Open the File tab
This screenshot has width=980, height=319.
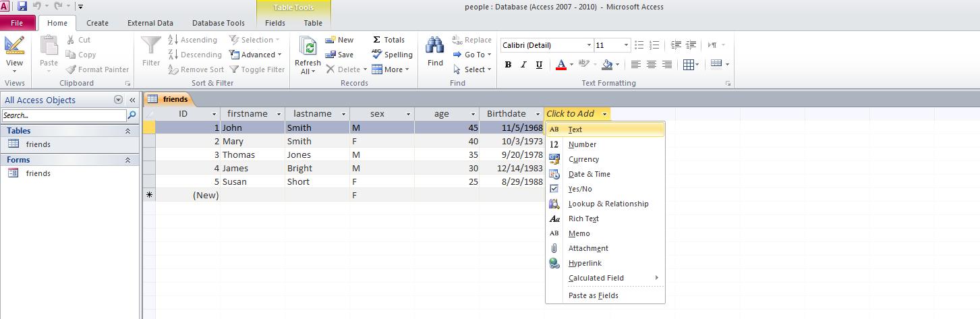pos(17,22)
